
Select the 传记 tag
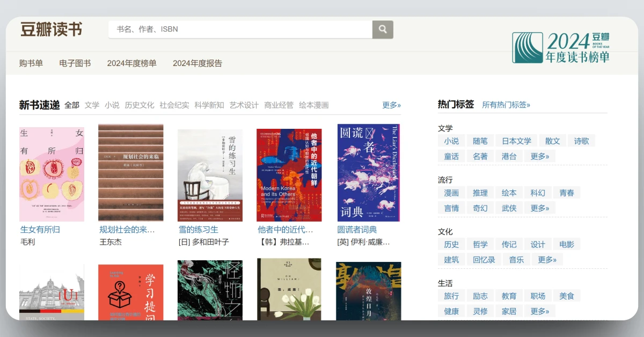[x=509, y=244]
